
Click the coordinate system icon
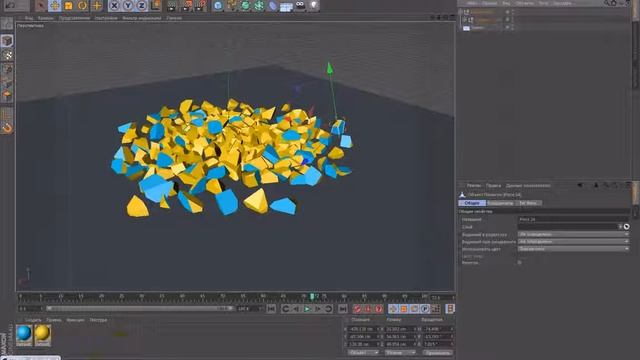pos(156,5)
